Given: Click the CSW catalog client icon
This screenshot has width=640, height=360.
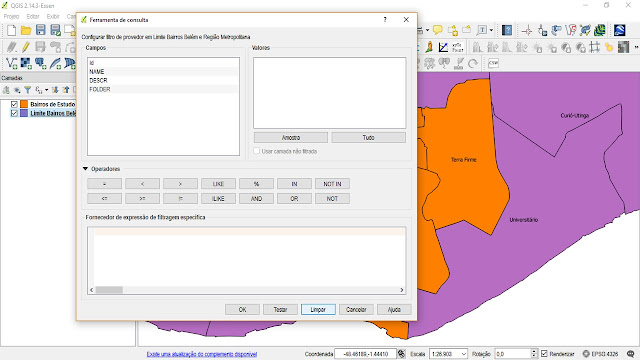Looking at the screenshot, I should [493, 63].
